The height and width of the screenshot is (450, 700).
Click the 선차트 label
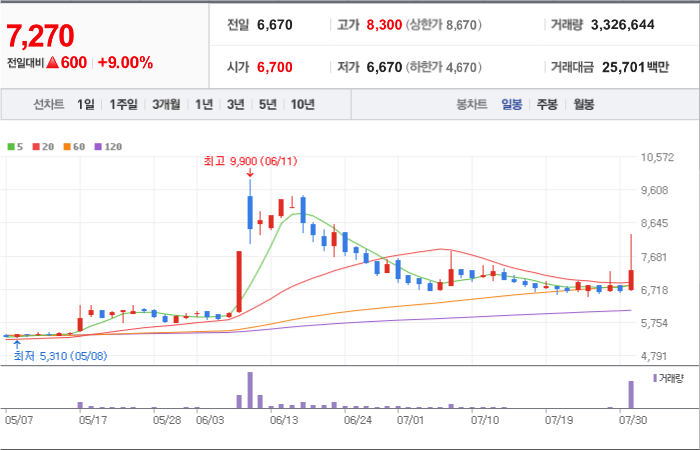pos(49,104)
